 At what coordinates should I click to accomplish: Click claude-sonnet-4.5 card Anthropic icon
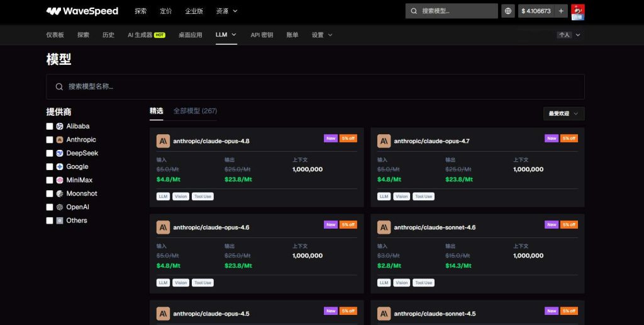pyautogui.click(x=384, y=314)
